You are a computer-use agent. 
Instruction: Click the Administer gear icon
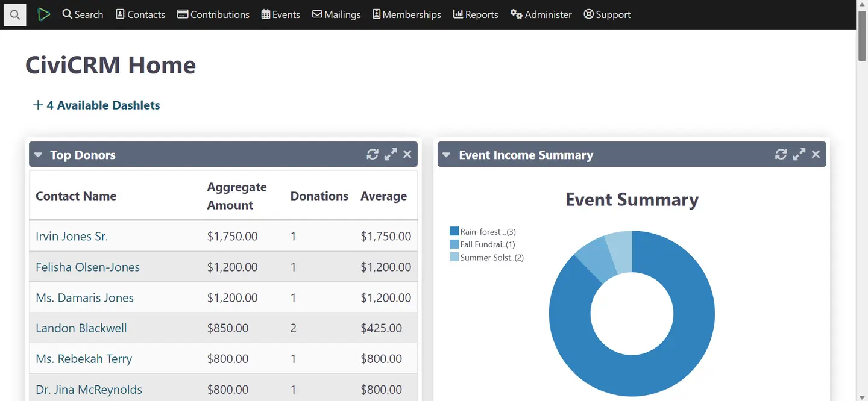pyautogui.click(x=518, y=14)
